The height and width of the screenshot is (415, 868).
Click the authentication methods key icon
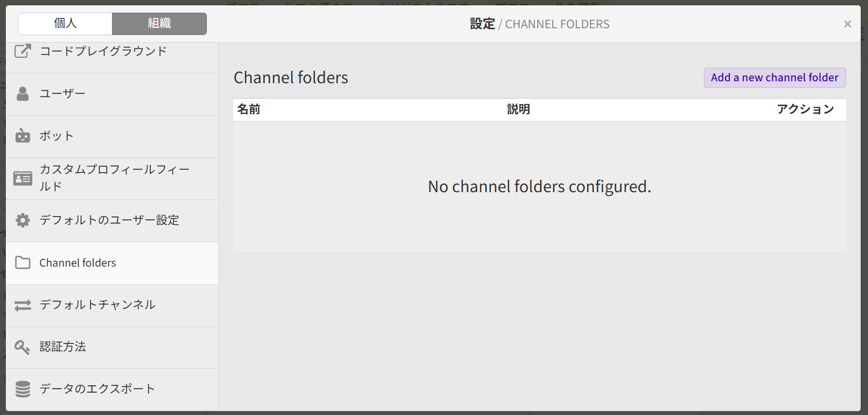point(22,347)
